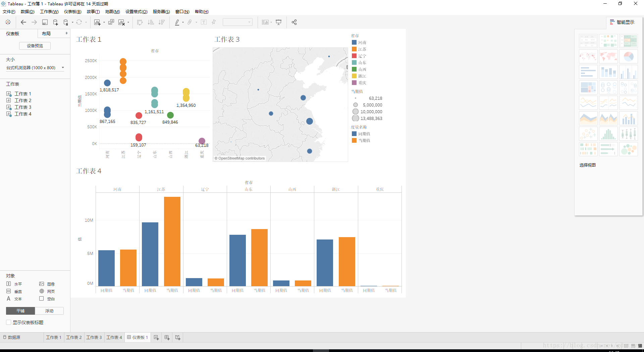Click the share workbook icon

tap(294, 22)
